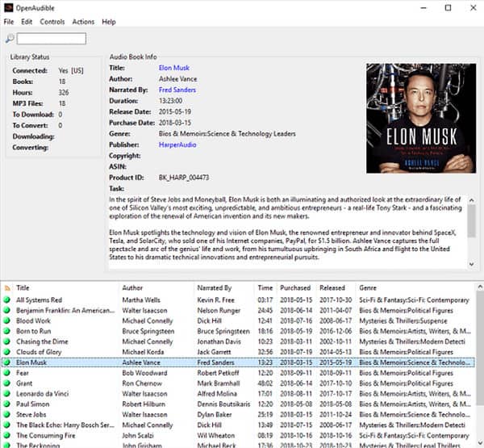Open the Controls menu
This screenshot has height=448, width=484.
[x=52, y=22]
